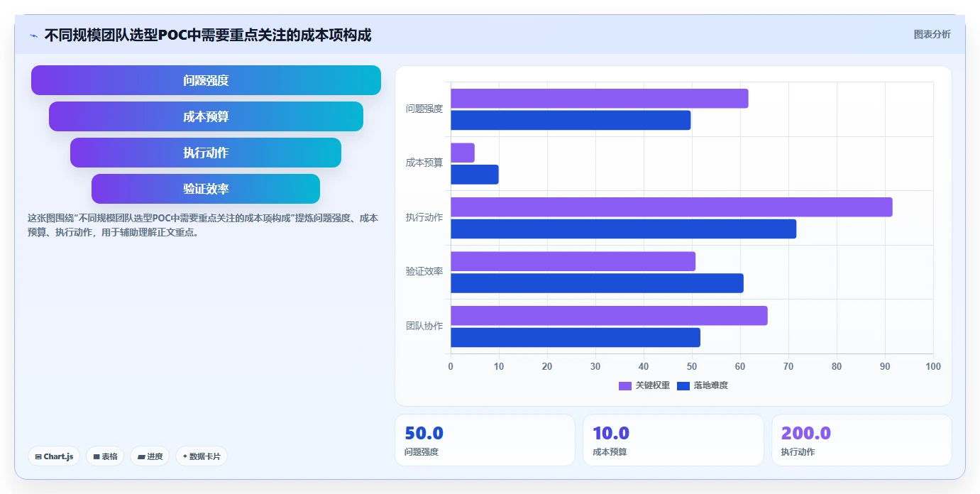Click the blue 问题强度 落地难度 bar
The image size is (980, 494).
tap(571, 121)
